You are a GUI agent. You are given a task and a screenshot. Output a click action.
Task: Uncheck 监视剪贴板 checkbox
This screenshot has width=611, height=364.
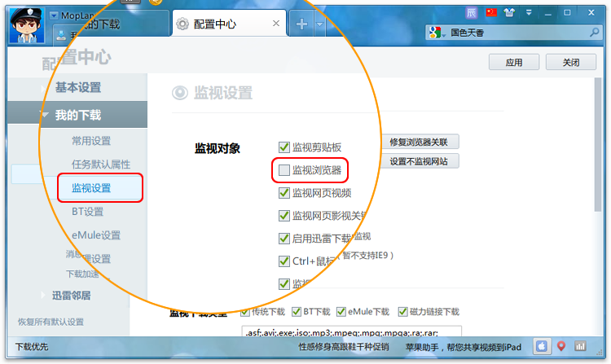tap(284, 147)
